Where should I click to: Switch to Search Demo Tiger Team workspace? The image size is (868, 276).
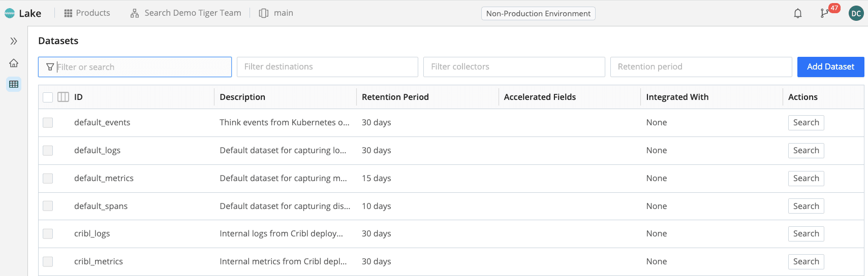point(186,13)
